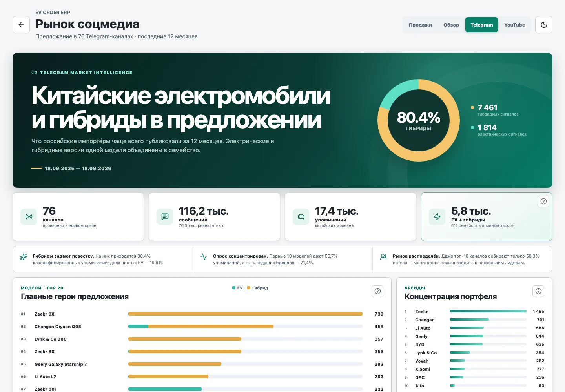The image size is (565, 392).
Task: Select the GAC brand row
Action: [474, 377]
